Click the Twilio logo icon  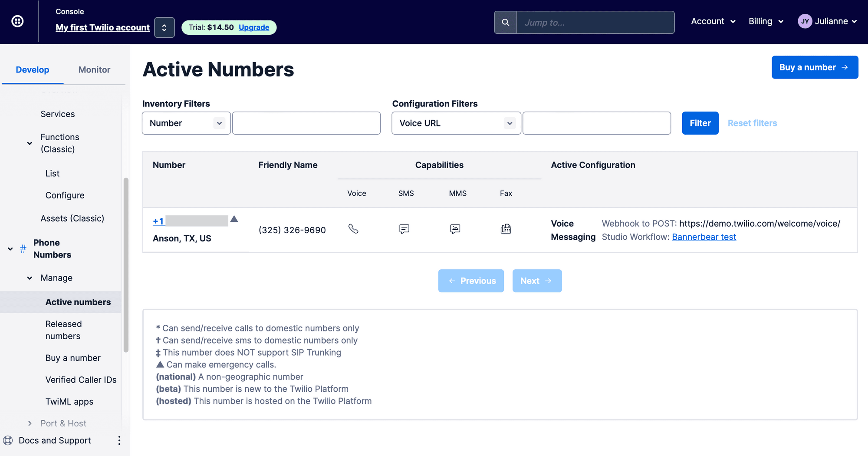pos(17,21)
